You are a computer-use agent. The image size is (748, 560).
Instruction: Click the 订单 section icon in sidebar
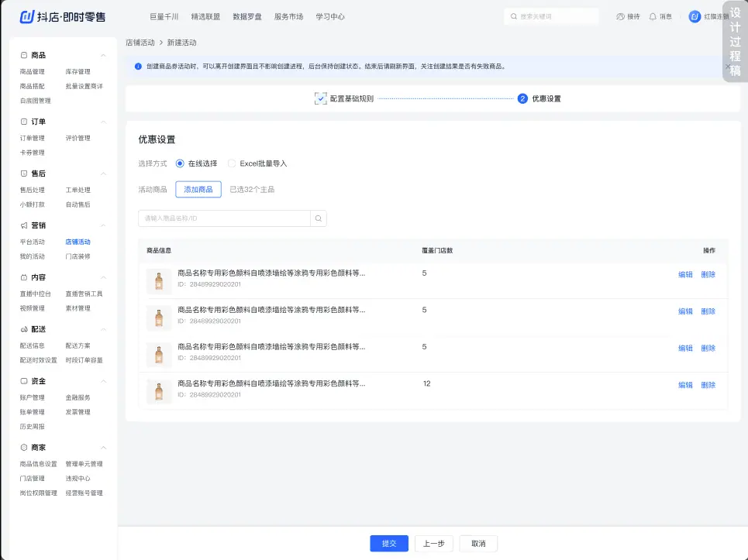[24, 122]
